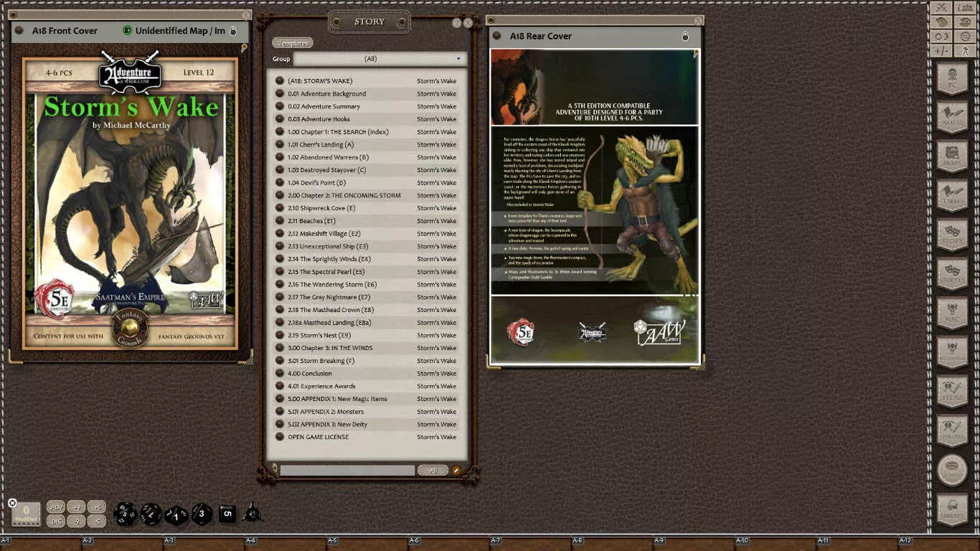Open 2.15 The Spectral Pearl (E5) entry
Viewport: 980px width, 551px height.
(x=367, y=272)
